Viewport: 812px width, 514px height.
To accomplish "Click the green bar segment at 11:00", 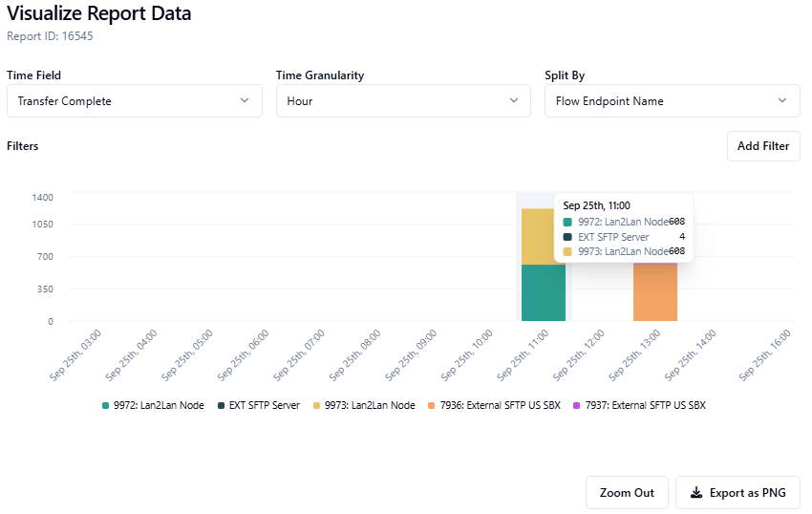I will point(543,293).
